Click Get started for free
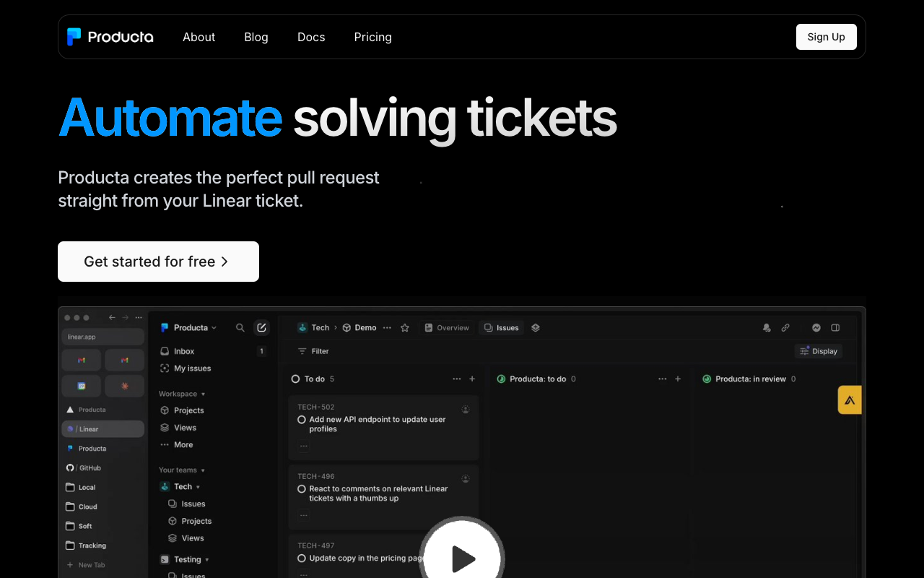This screenshot has width=924, height=578. (x=158, y=262)
